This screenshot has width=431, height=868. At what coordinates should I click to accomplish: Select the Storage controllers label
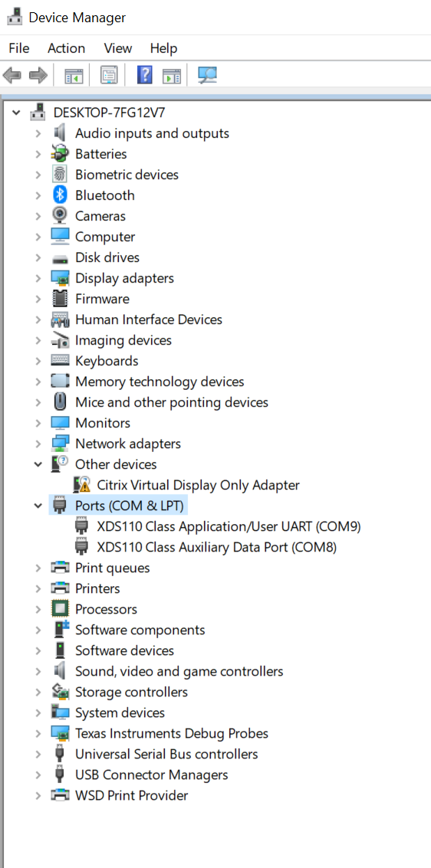click(x=131, y=692)
